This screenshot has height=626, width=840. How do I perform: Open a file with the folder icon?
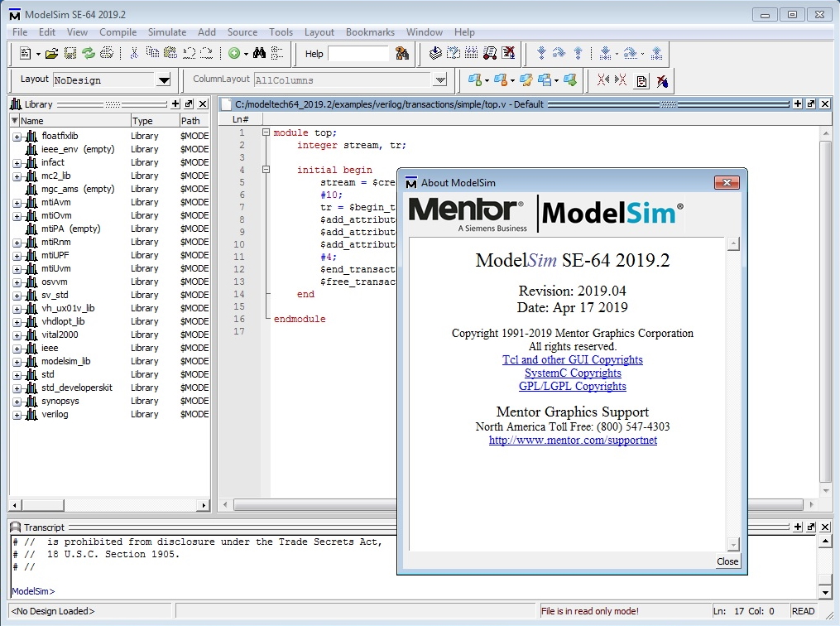[51, 53]
